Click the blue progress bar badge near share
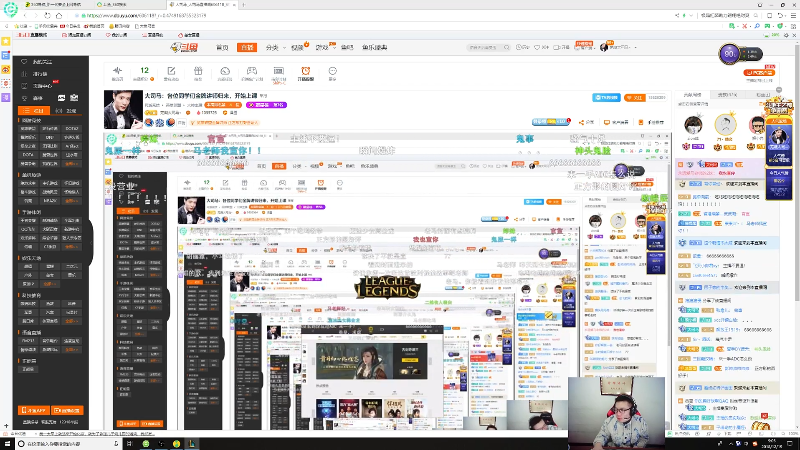 [551, 122]
